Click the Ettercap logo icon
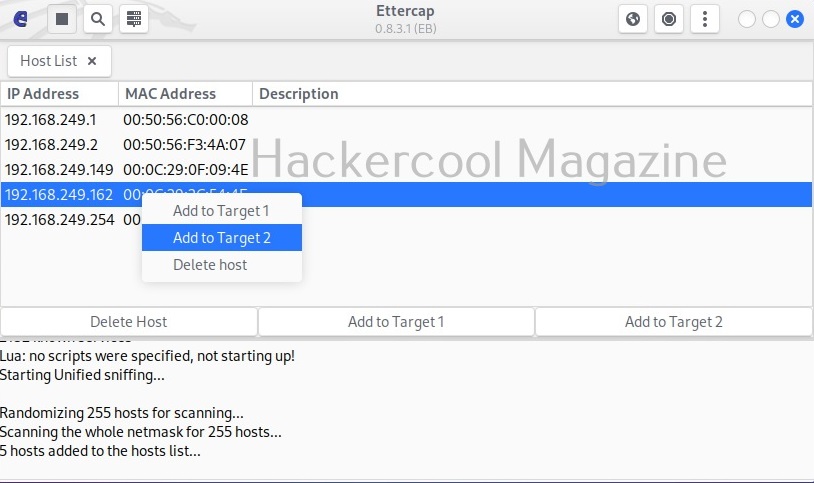814x483 pixels. tap(20, 19)
